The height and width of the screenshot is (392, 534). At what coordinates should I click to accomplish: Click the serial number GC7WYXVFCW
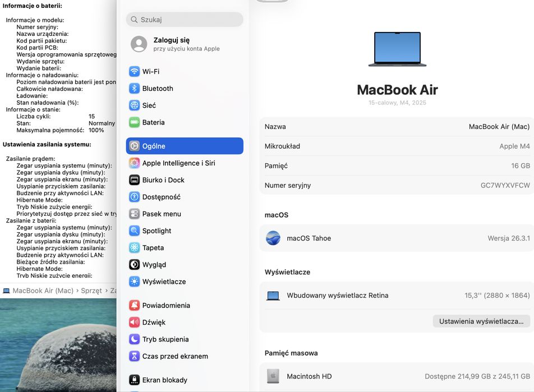505,185
